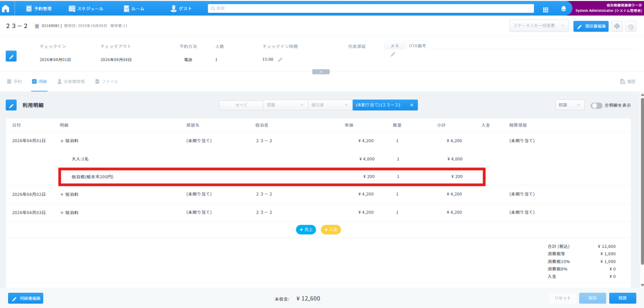The width and height of the screenshot is (644, 308).
Task: Remove the (未割り当て)(23-2) filter chip
Action: tap(412, 105)
